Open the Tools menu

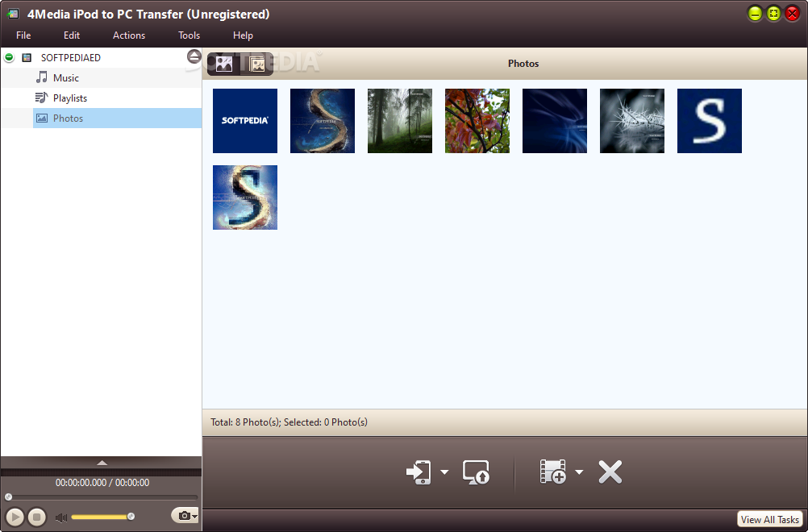point(190,35)
